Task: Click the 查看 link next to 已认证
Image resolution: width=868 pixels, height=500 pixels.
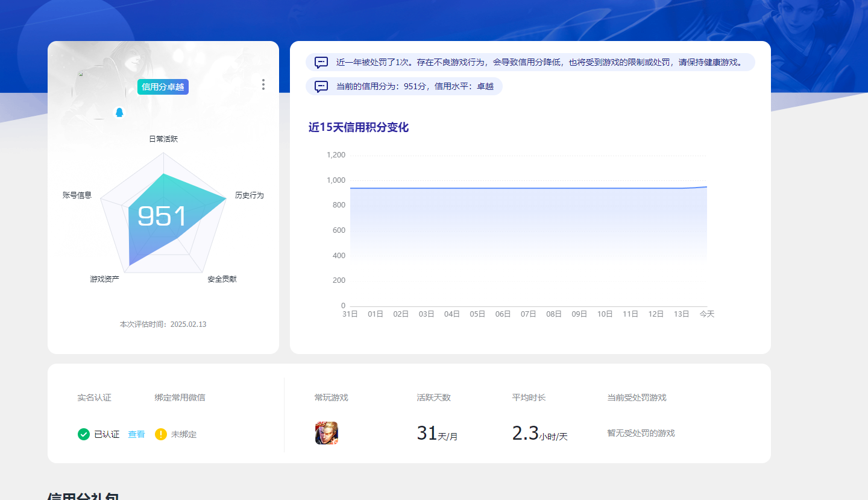Action: (136, 434)
